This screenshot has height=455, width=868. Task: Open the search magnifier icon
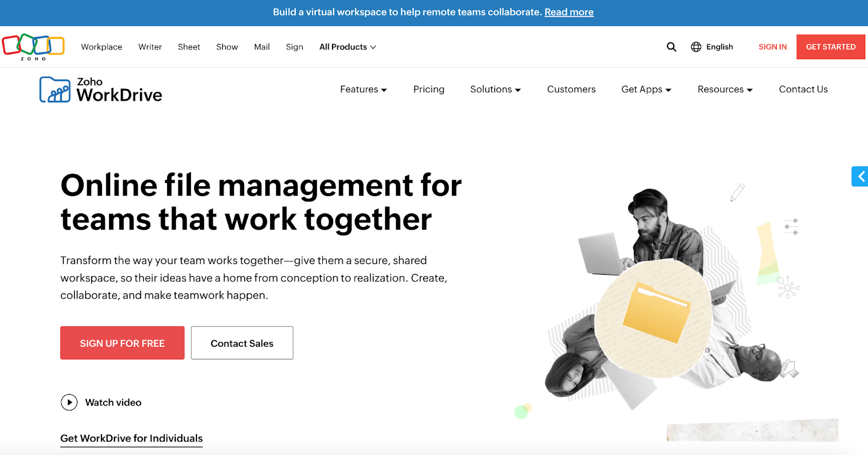tap(671, 47)
